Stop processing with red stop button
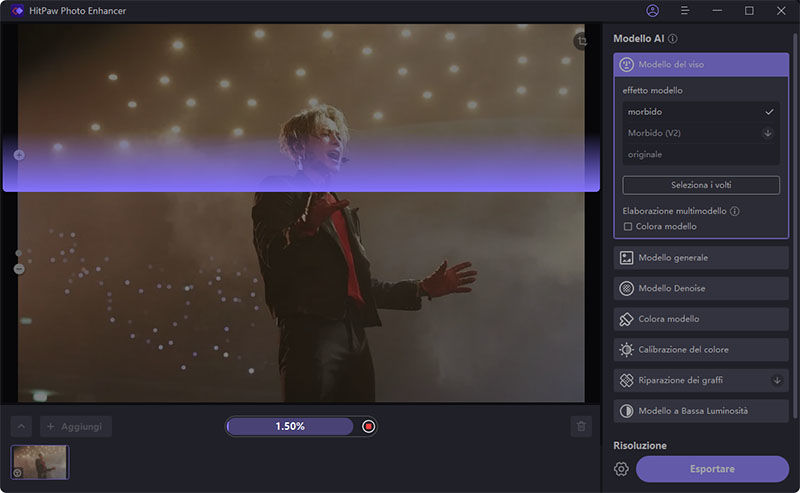800x493 pixels. pos(369,426)
